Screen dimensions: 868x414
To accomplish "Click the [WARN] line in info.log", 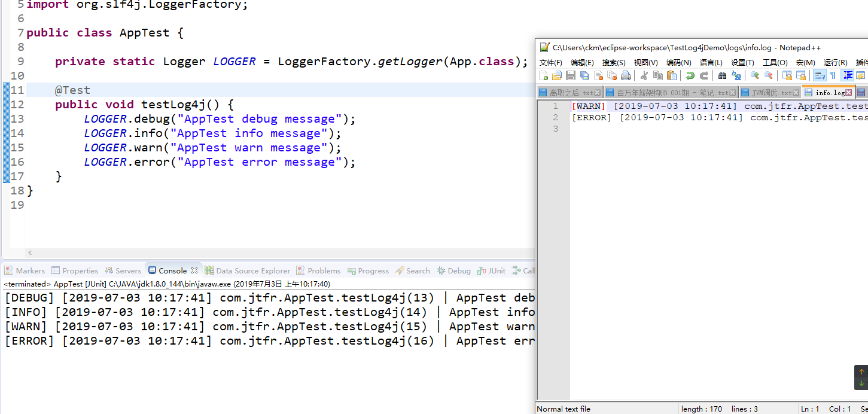I will pos(719,106).
